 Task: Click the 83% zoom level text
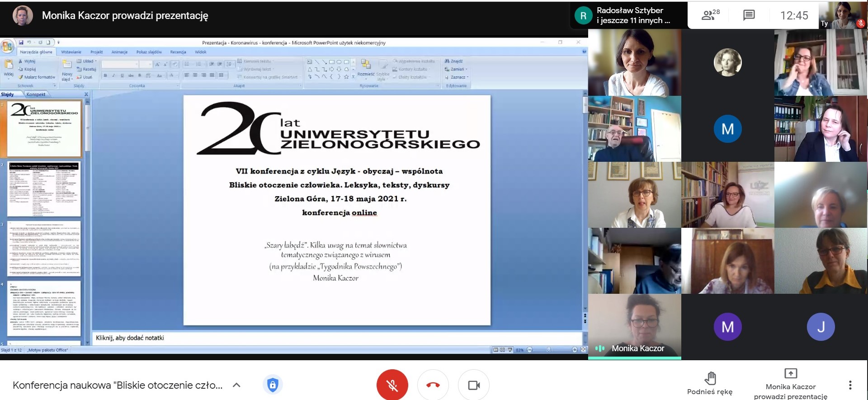tap(519, 350)
